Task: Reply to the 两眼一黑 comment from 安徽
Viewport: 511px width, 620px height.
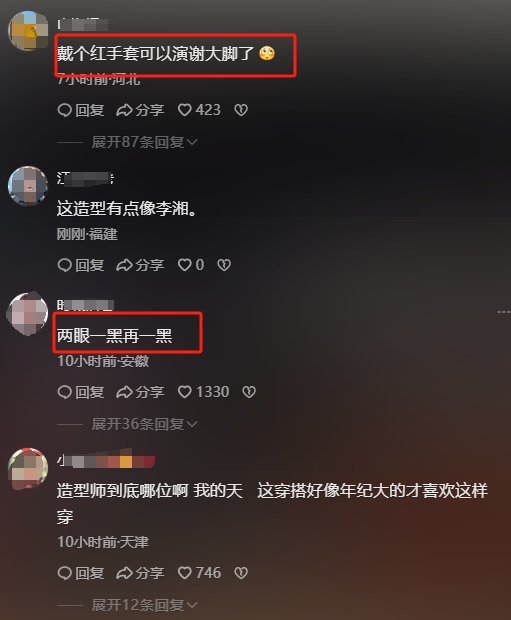Action: pos(81,392)
